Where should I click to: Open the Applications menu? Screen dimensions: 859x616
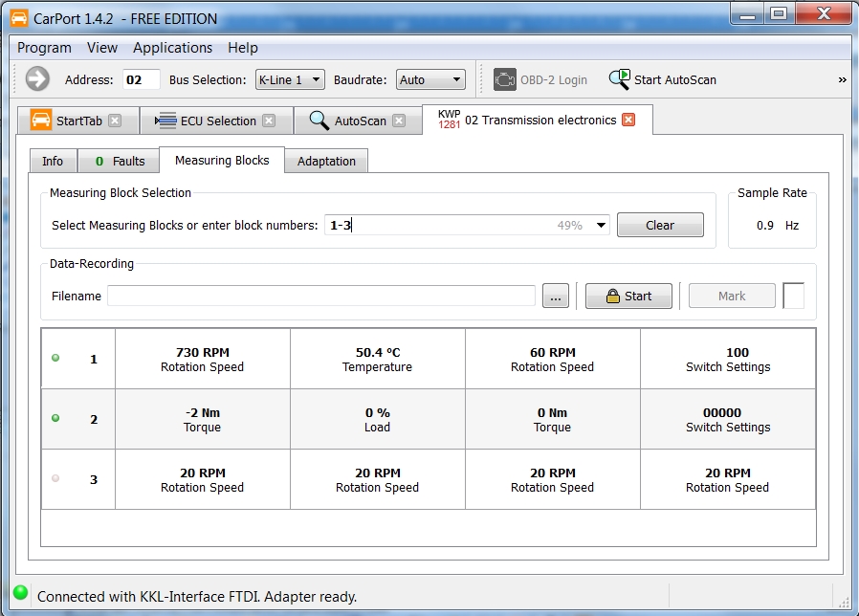pyautogui.click(x=172, y=48)
